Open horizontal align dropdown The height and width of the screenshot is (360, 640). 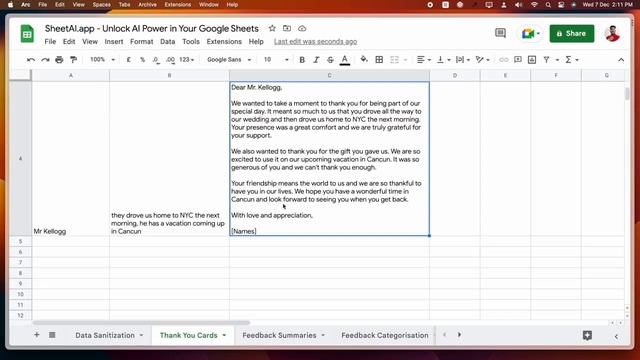click(424, 60)
